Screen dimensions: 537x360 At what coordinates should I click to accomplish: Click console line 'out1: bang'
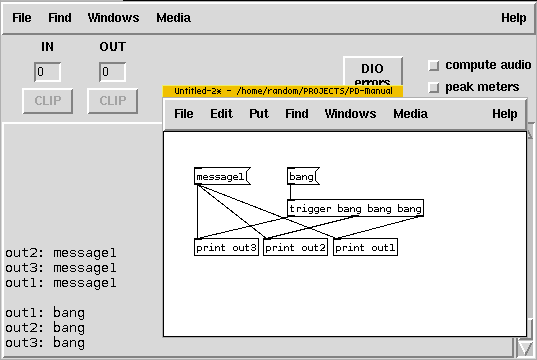(45, 313)
